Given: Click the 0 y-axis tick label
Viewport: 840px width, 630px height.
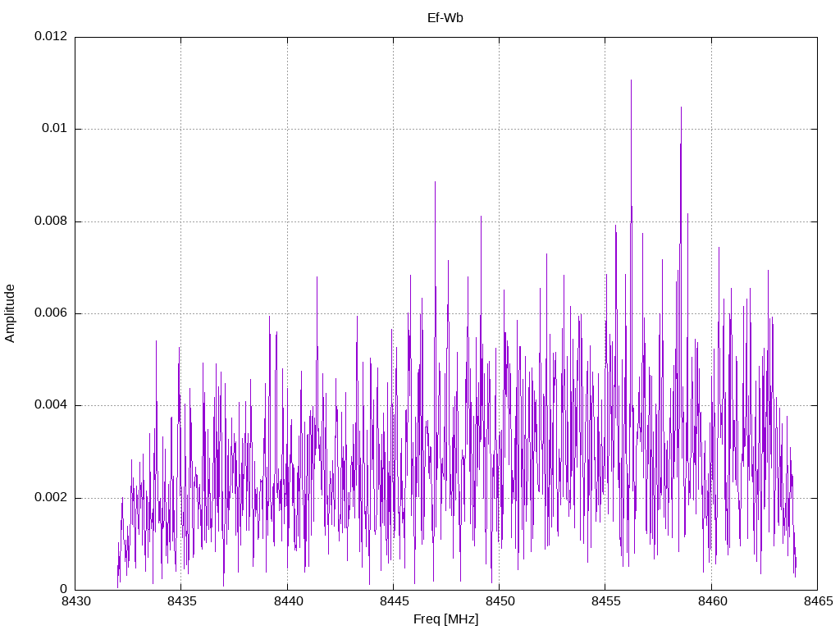Looking at the screenshot, I should 64,589.
